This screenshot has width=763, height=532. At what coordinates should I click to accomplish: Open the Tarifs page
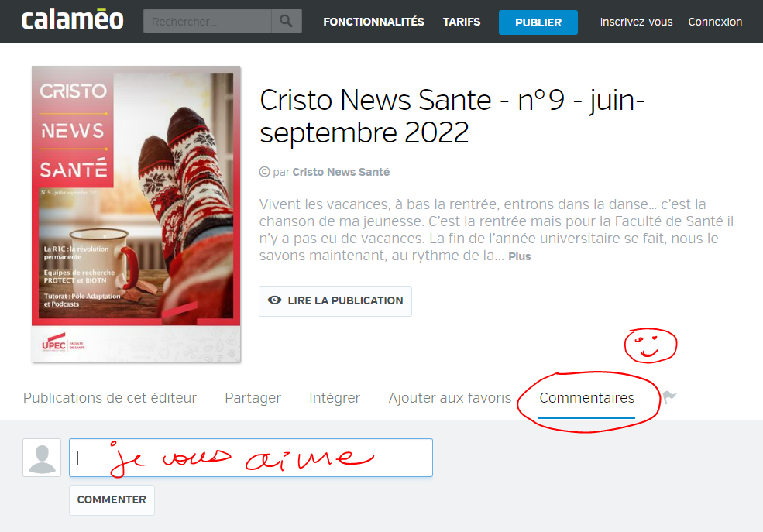[462, 22]
